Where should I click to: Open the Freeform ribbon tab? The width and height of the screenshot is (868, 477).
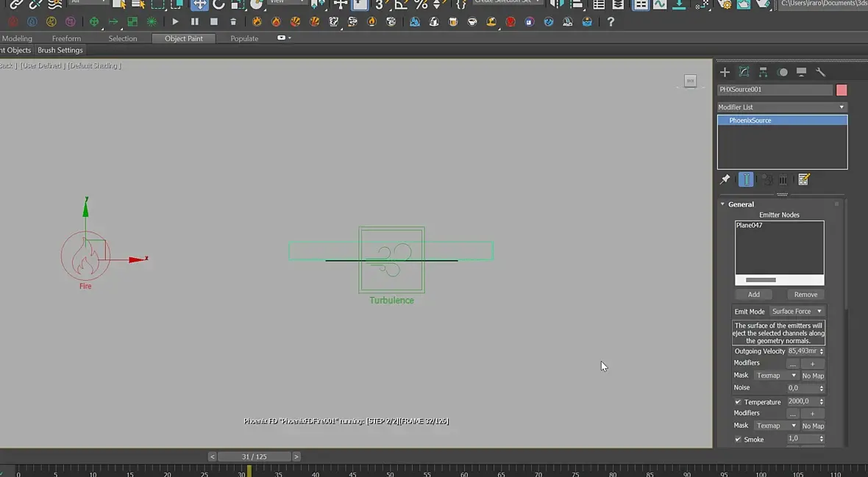(66, 38)
